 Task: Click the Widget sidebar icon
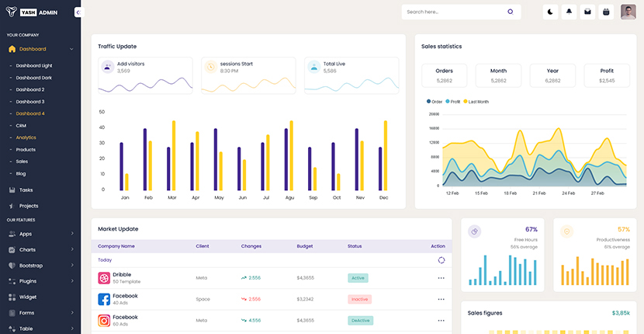point(12,297)
